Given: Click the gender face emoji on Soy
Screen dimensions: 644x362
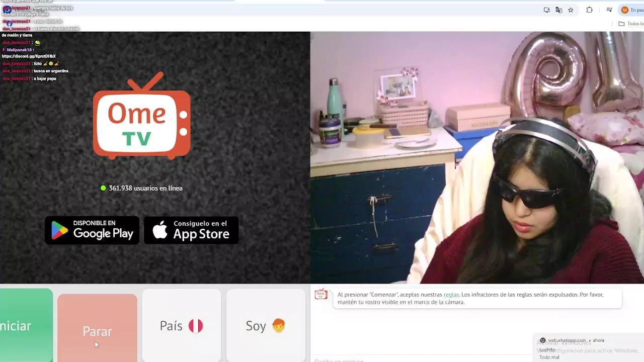Looking at the screenshot, I should (278, 326).
